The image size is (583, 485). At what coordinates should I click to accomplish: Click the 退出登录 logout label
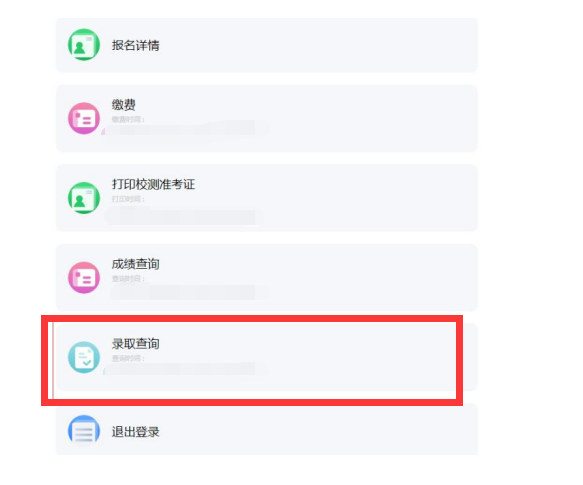coord(135,432)
